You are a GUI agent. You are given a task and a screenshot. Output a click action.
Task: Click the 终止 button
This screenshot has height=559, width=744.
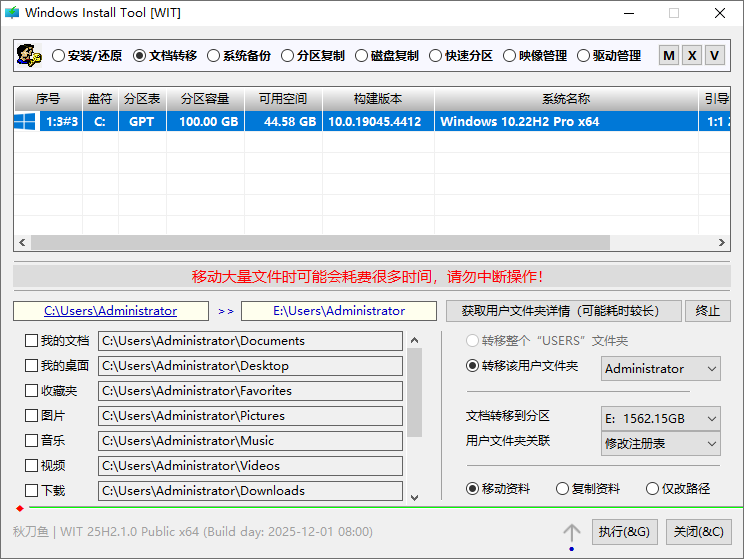tap(707, 311)
